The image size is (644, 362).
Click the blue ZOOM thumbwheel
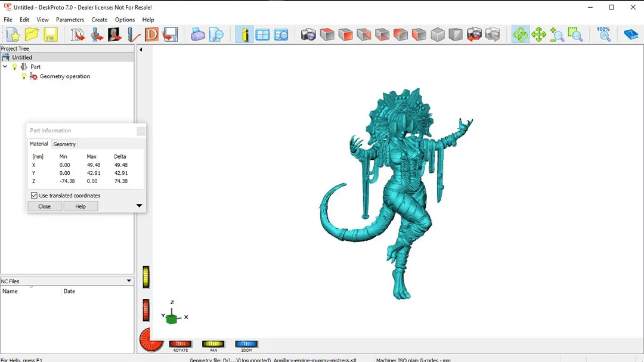(246, 344)
